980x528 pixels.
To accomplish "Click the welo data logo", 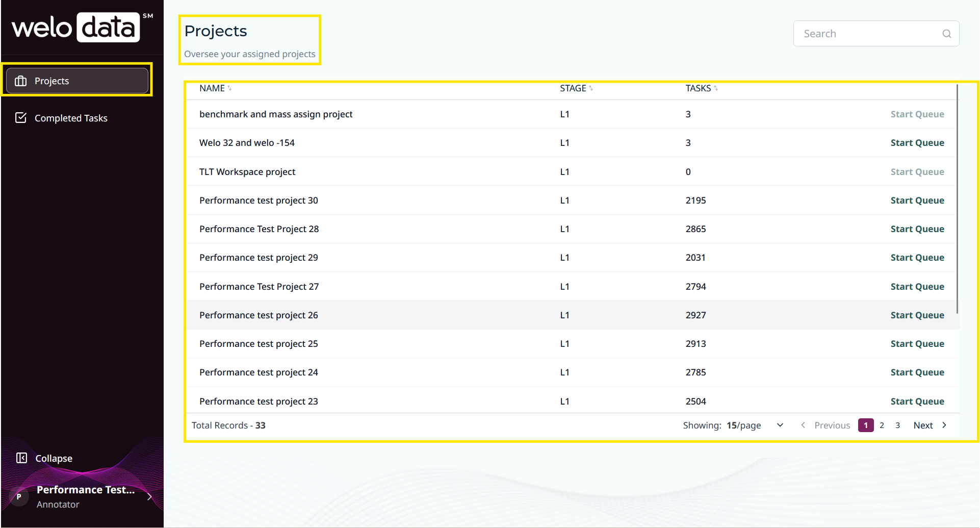I will pyautogui.click(x=82, y=27).
